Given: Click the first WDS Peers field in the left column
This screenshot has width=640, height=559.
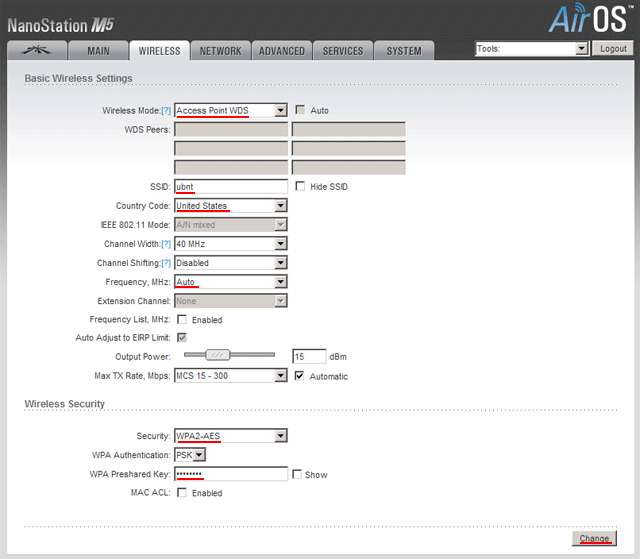Looking at the screenshot, I should point(231,129).
